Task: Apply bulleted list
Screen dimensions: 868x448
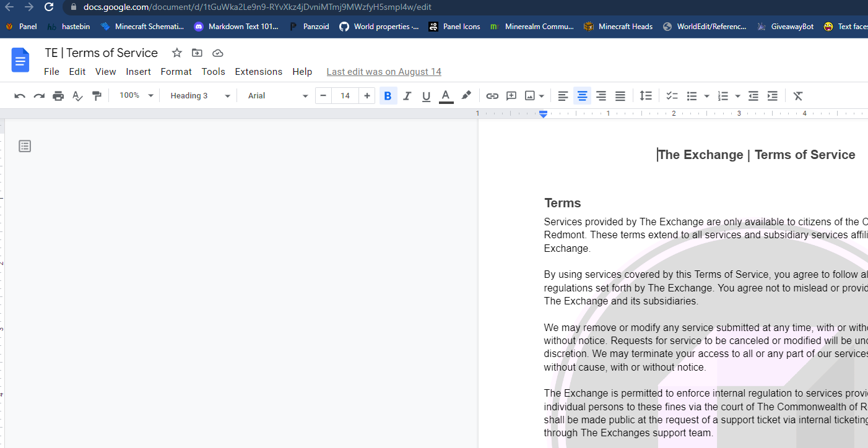Action: tap(692, 96)
